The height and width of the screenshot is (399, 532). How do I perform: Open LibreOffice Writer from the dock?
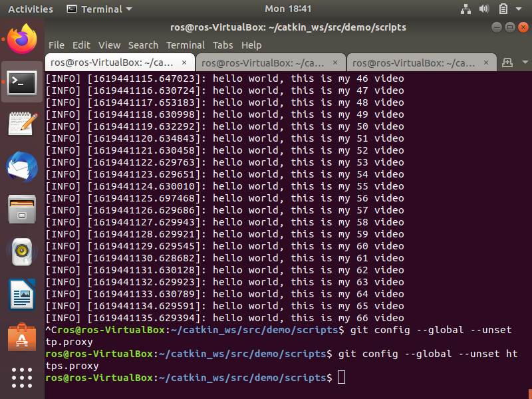point(22,295)
